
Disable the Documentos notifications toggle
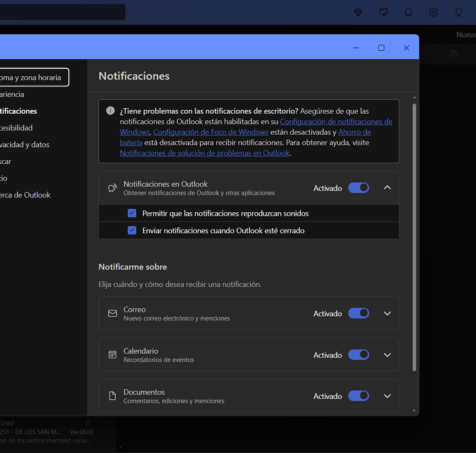tap(359, 396)
